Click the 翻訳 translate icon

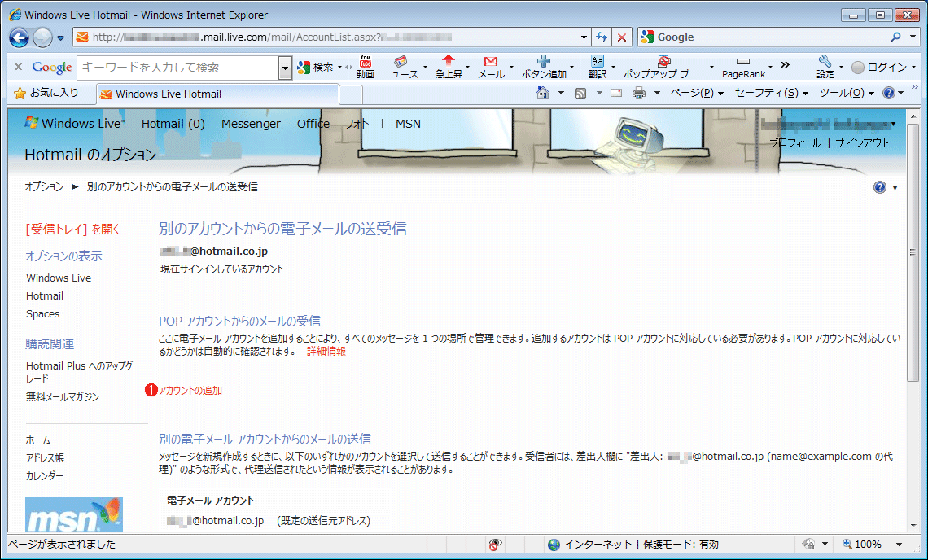(x=598, y=67)
